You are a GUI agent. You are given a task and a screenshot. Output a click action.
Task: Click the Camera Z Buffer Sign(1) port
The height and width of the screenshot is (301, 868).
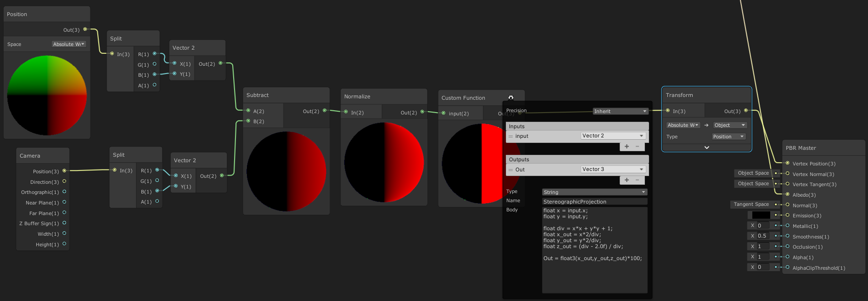pyautogui.click(x=64, y=223)
